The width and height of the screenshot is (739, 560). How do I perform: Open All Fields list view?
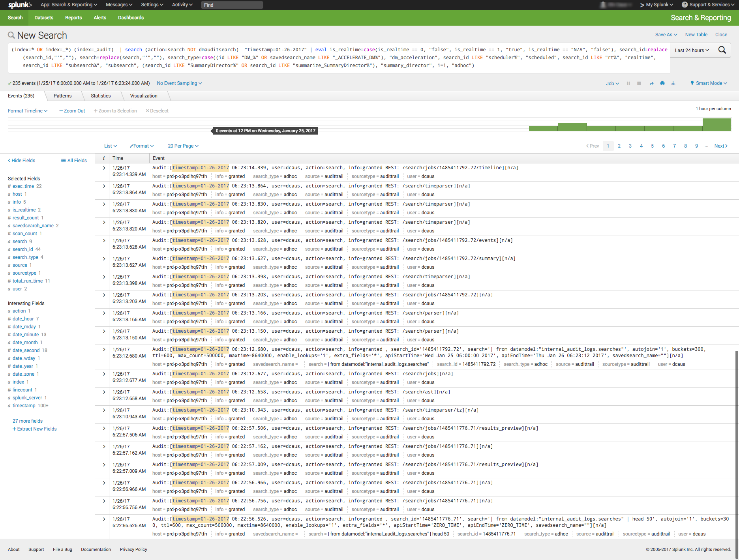[74, 160]
